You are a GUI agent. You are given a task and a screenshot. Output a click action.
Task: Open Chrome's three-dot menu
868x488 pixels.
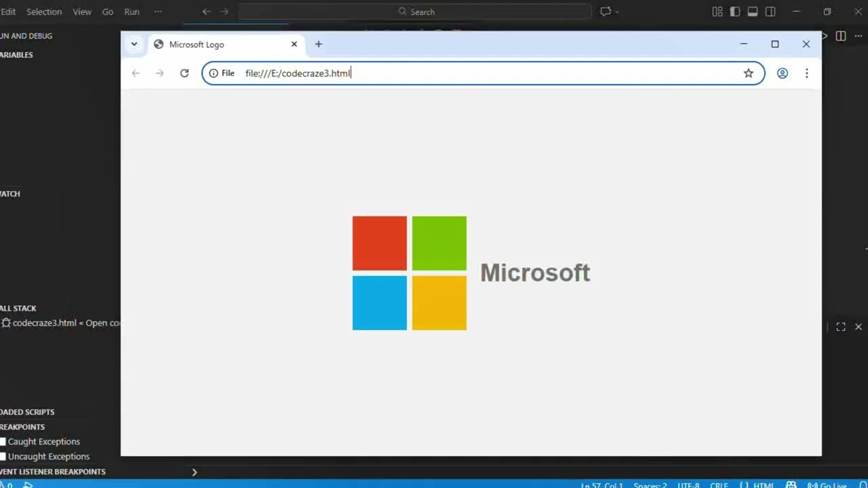point(806,73)
